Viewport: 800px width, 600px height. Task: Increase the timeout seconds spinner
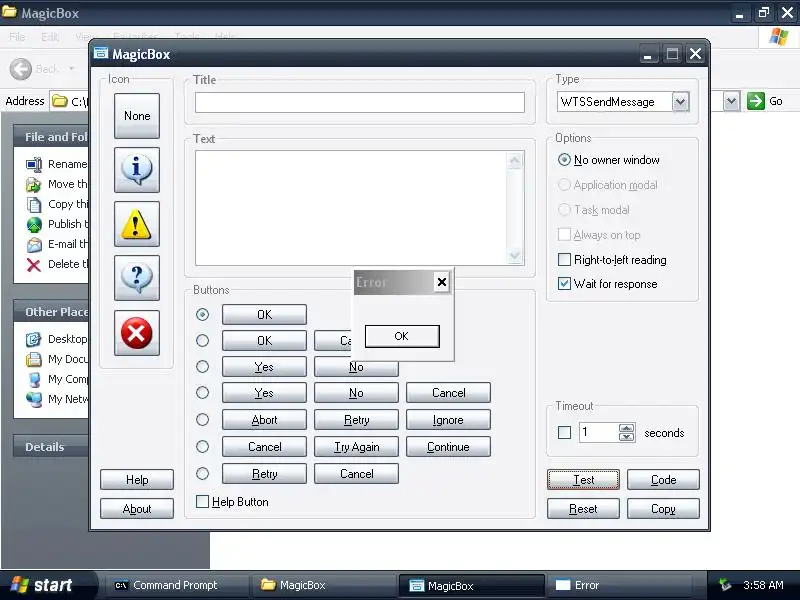[627, 428]
